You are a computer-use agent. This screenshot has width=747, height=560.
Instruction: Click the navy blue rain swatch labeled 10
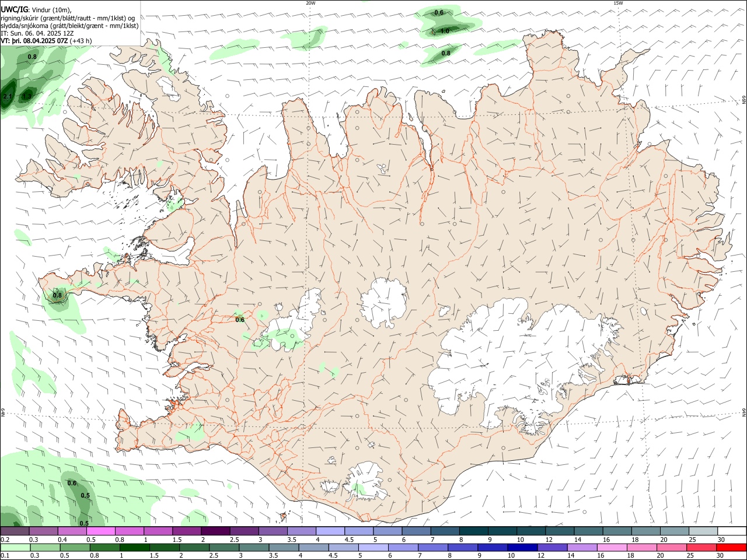coord(522,547)
